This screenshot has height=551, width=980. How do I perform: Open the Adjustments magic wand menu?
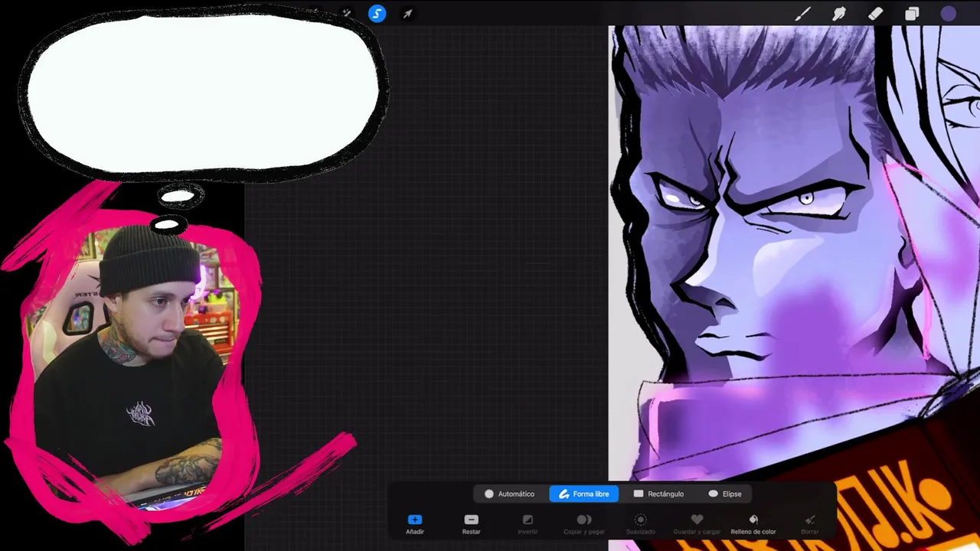coord(347,13)
